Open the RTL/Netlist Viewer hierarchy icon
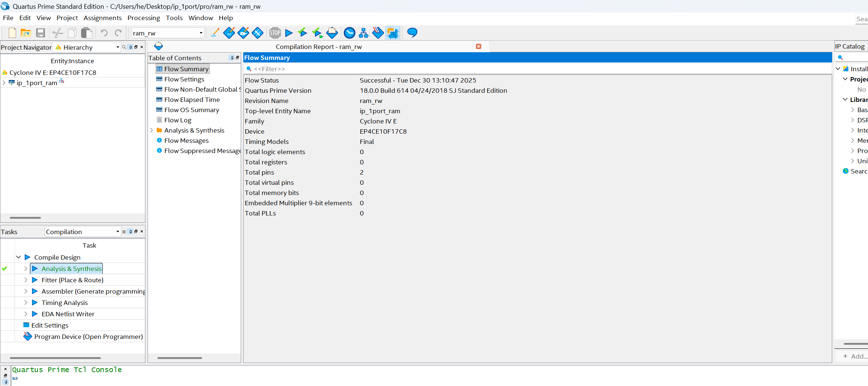The width and height of the screenshot is (868, 386). click(x=364, y=33)
